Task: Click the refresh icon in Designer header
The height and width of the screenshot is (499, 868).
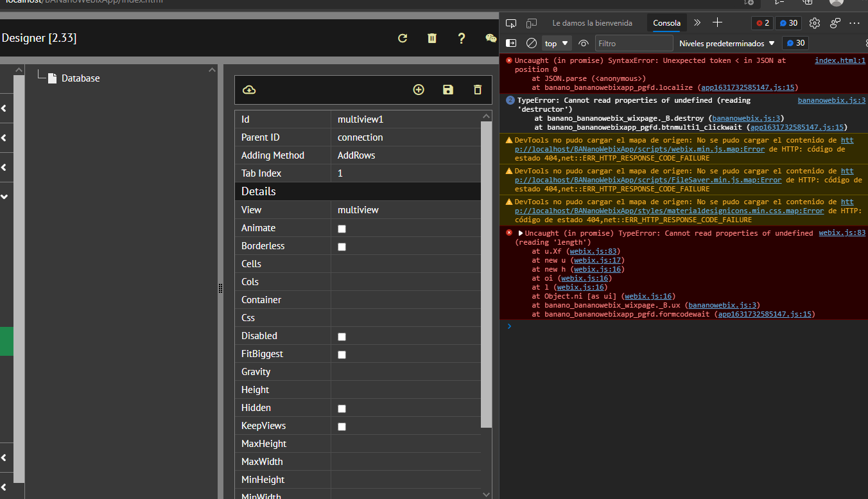Action: pyautogui.click(x=403, y=38)
